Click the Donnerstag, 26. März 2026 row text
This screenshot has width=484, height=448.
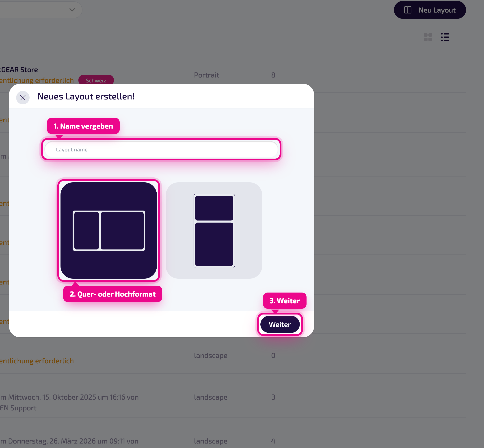click(69, 441)
